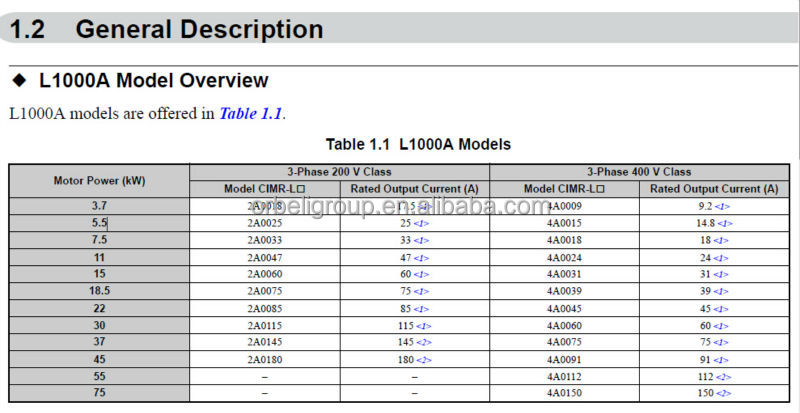Open footnote <2> beside 112 A current

click(723, 377)
